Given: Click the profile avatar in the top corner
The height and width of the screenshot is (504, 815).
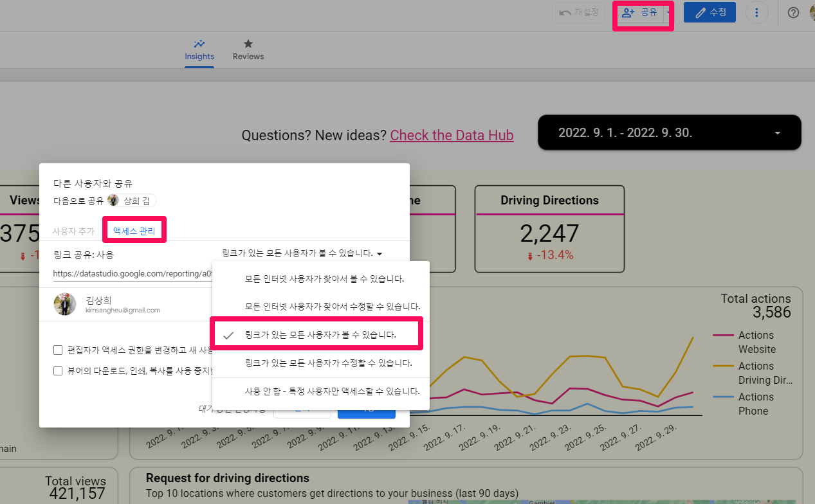Looking at the screenshot, I should coord(812,12).
